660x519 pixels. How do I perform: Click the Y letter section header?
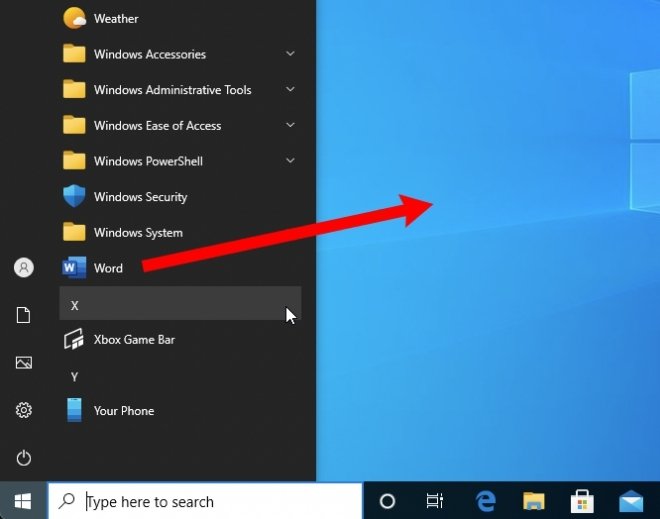click(75, 377)
